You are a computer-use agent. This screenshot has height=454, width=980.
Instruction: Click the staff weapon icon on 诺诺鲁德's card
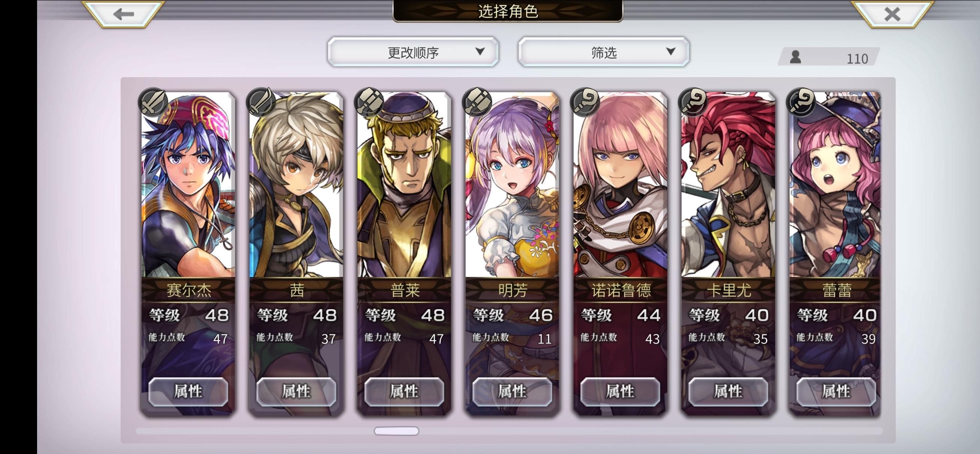click(585, 102)
